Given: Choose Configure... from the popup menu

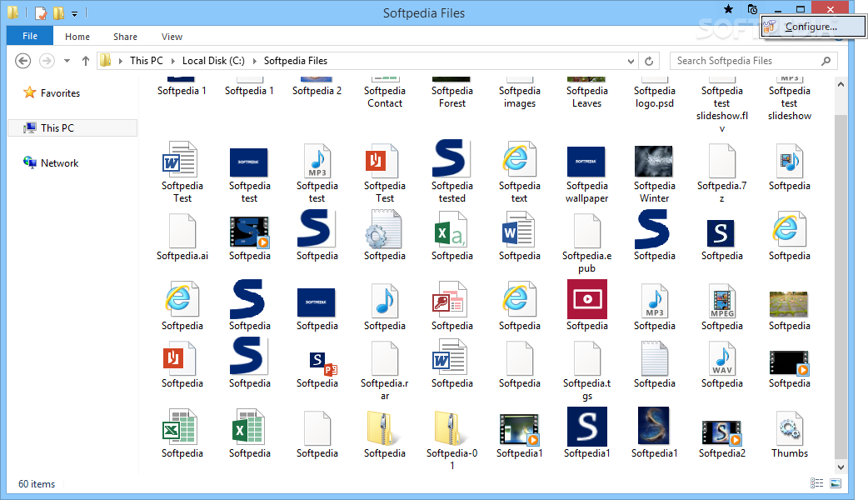Looking at the screenshot, I should [x=813, y=27].
